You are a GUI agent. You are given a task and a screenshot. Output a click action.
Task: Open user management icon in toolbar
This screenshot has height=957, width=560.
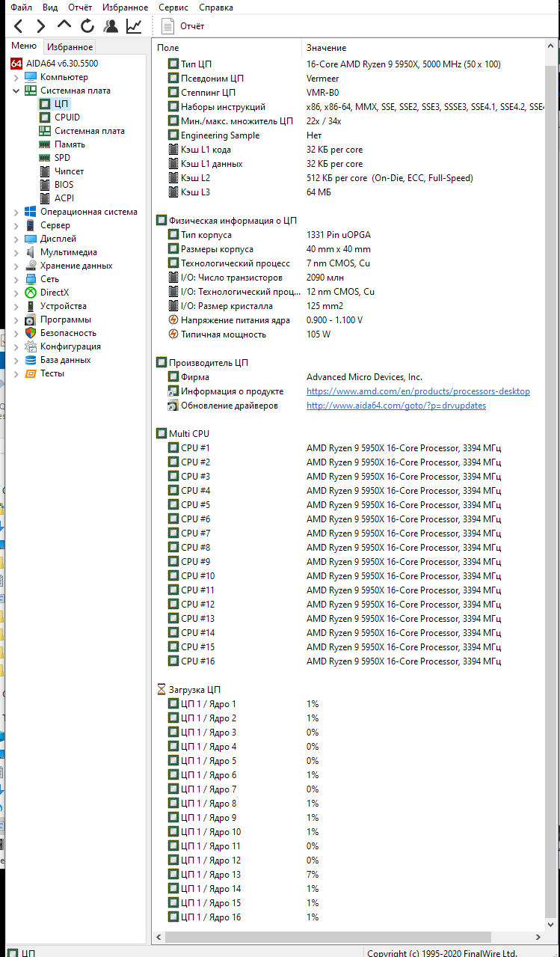pyautogui.click(x=111, y=26)
